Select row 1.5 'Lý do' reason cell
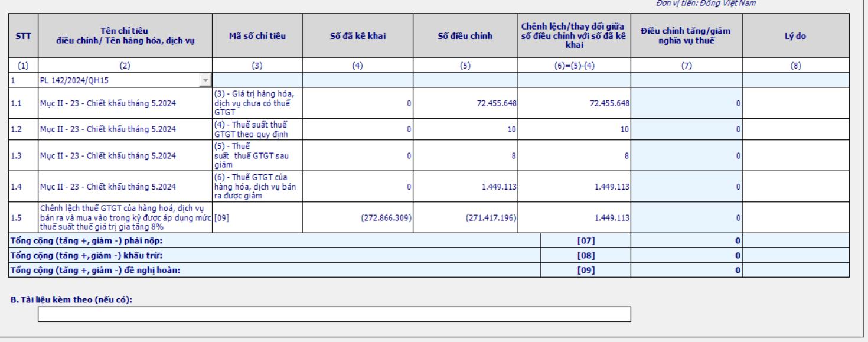 (x=795, y=217)
